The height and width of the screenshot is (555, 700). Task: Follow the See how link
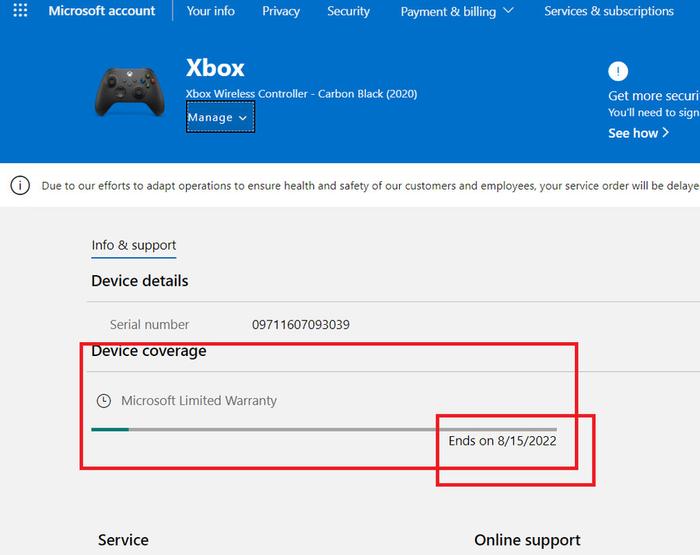click(638, 133)
